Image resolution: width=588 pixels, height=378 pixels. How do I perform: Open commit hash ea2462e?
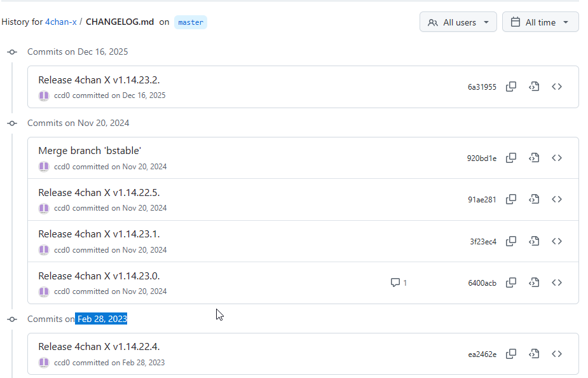(482, 354)
